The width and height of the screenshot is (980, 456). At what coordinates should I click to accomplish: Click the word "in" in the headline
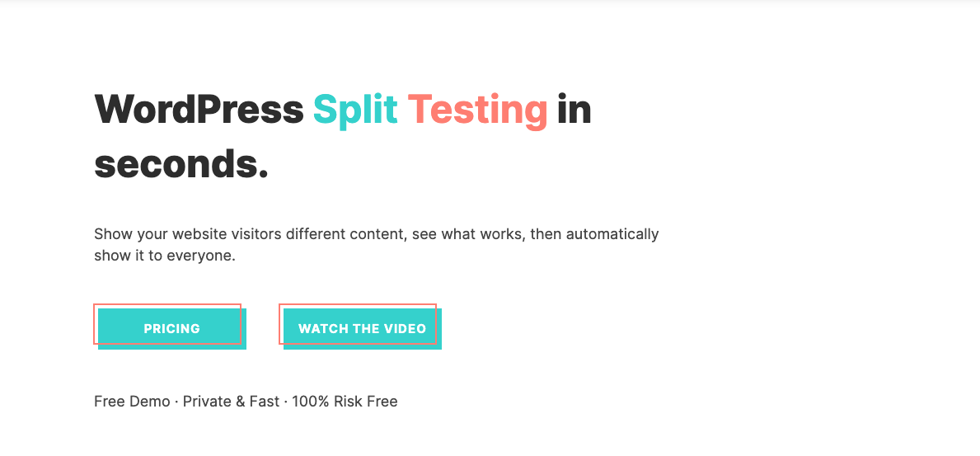point(574,110)
